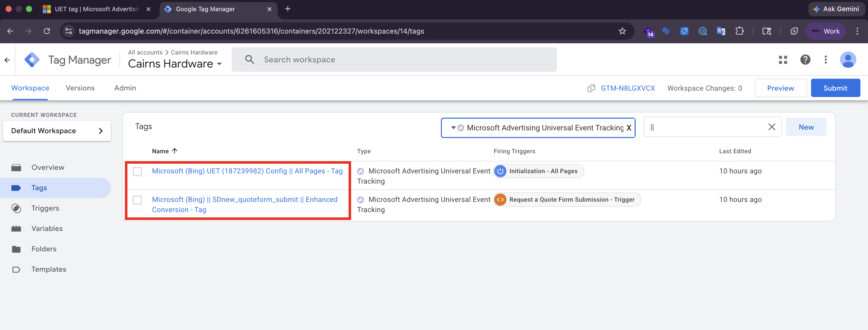Remove the Microsoft Advertising type filter
The width and height of the screenshot is (868, 330).
coord(629,128)
